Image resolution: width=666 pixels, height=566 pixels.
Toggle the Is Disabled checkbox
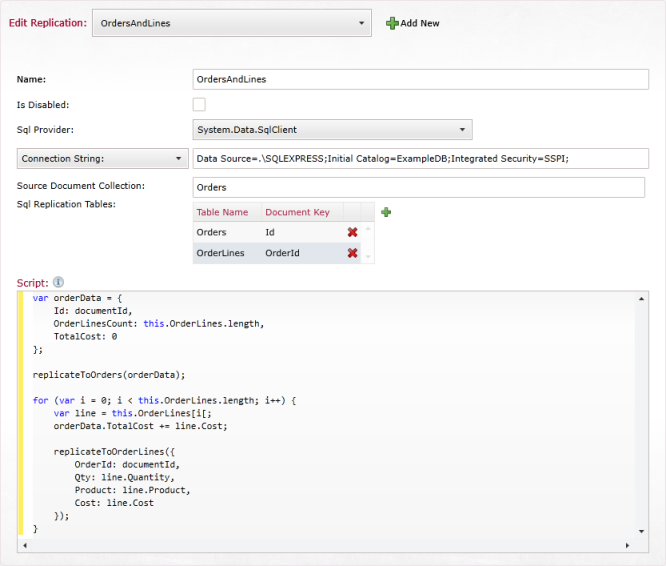[x=199, y=104]
